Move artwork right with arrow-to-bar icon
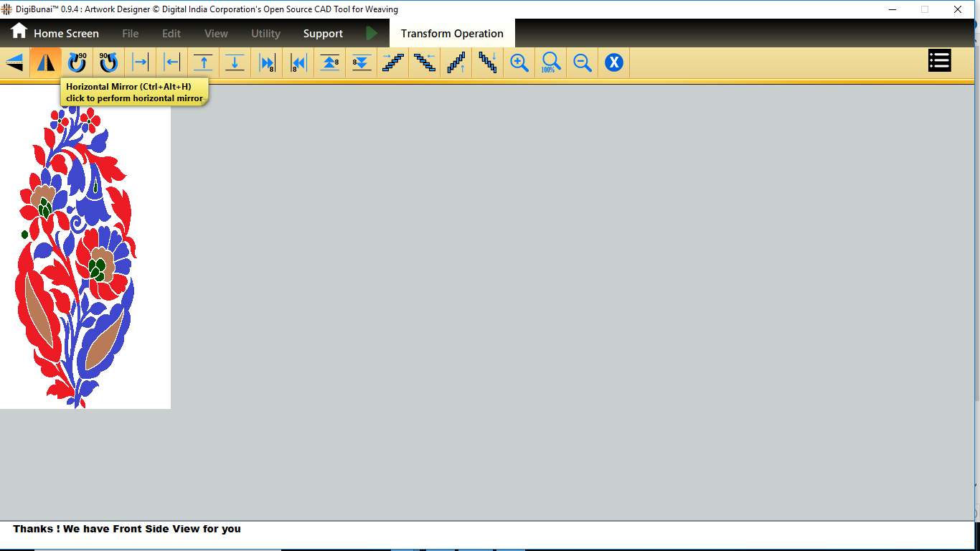 point(141,62)
